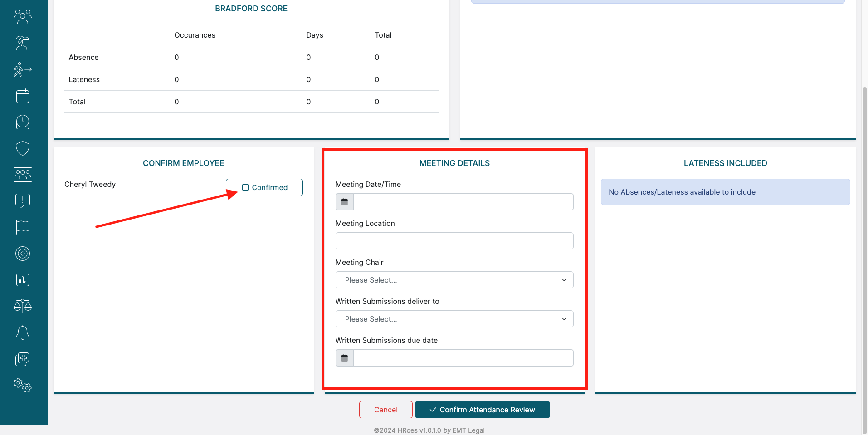Click the Meeting Location text field
Screen dimensions: 868x435
pos(454,241)
